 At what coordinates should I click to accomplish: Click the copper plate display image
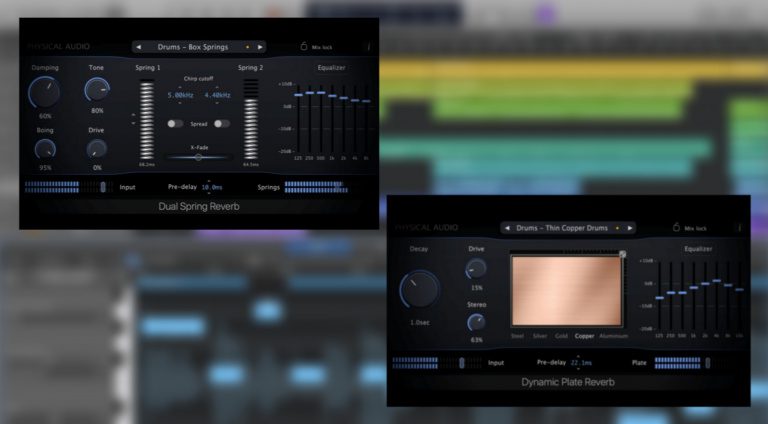[x=567, y=291]
